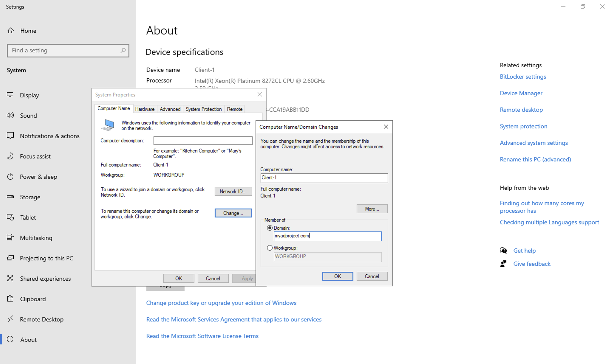Click into the Computer name field
The image size is (611, 364).
click(324, 178)
